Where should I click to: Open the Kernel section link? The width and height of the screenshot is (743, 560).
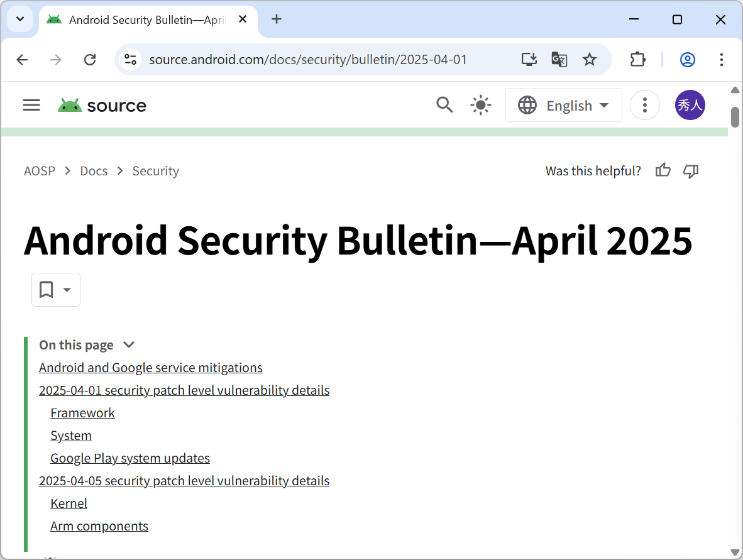click(69, 503)
